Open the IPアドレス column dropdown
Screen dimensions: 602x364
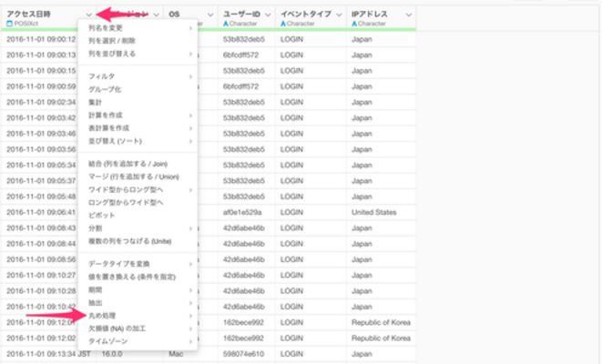click(x=406, y=15)
